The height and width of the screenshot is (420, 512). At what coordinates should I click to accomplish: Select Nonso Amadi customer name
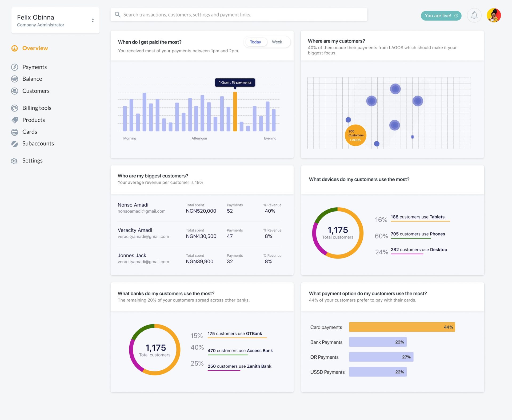click(x=133, y=205)
